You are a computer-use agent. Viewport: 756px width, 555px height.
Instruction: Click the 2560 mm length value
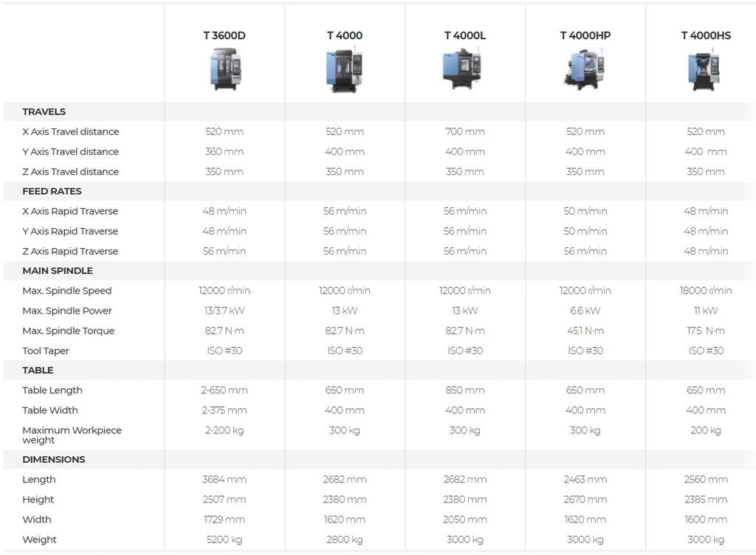[706, 480]
